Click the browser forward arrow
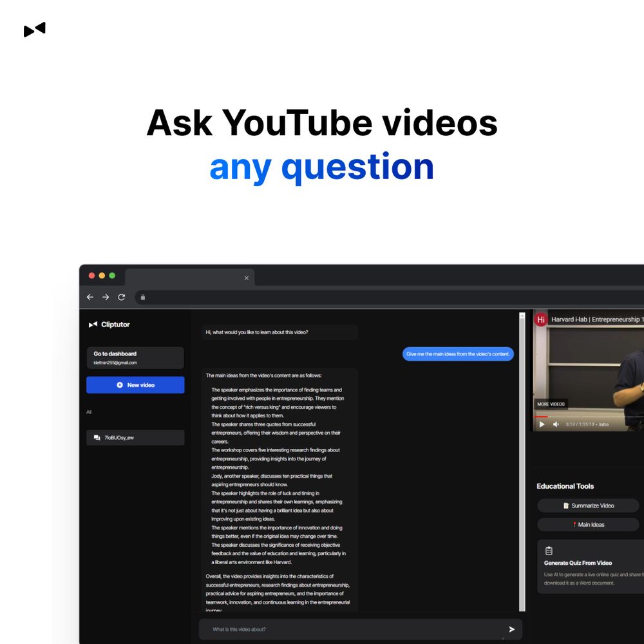This screenshot has width=644, height=644. 106,297
